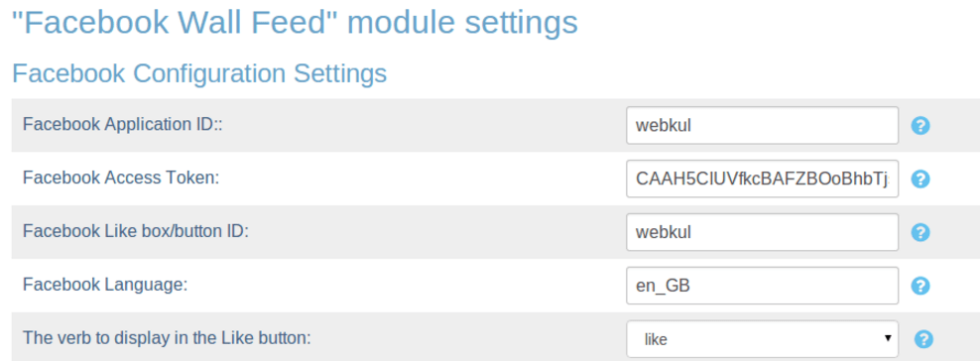
Task: Click the 'Facebook Application ID::' label
Action: pyautogui.click(x=123, y=125)
